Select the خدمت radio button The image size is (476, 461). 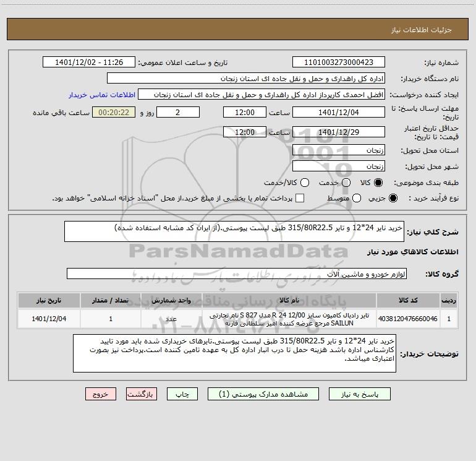coord(346,183)
